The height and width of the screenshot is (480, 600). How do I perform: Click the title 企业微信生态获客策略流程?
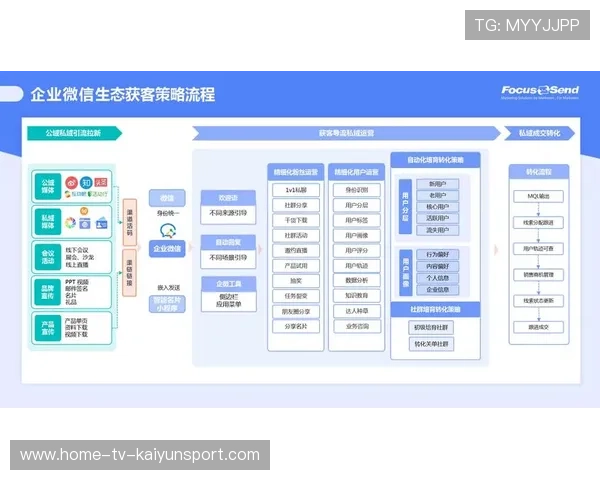coord(123,95)
